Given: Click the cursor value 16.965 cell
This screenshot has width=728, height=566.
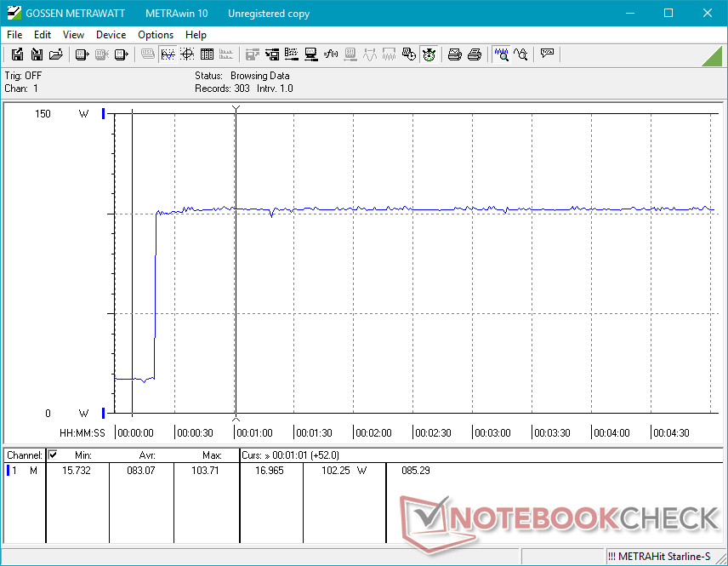Looking at the screenshot, I should 270,471.
